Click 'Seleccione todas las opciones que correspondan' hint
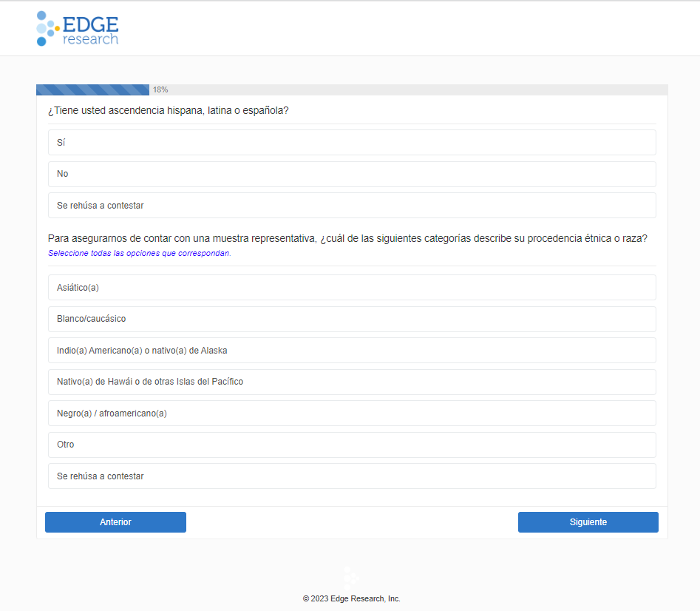 tap(139, 253)
